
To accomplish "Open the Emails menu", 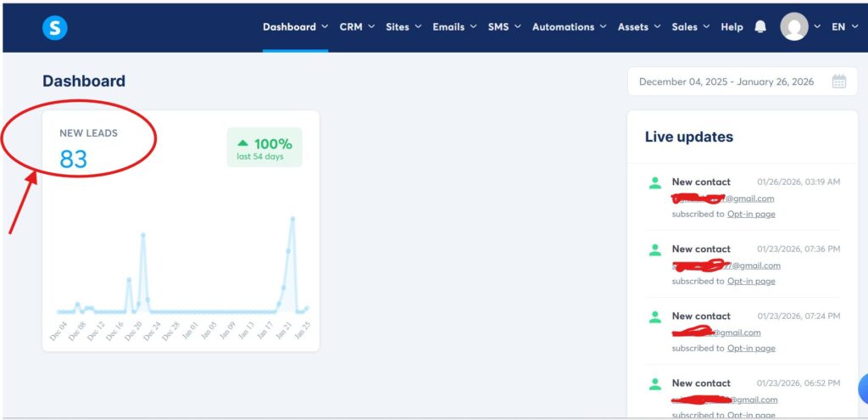I will [x=453, y=27].
